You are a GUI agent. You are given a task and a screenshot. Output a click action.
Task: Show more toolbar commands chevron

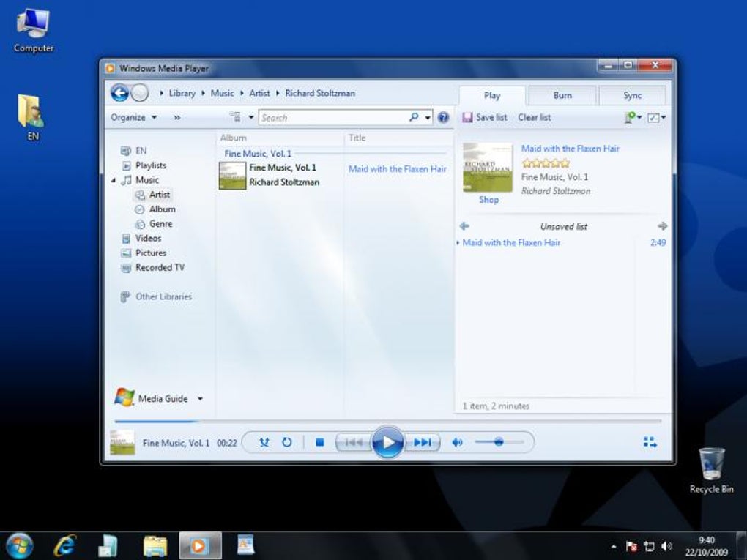[177, 118]
